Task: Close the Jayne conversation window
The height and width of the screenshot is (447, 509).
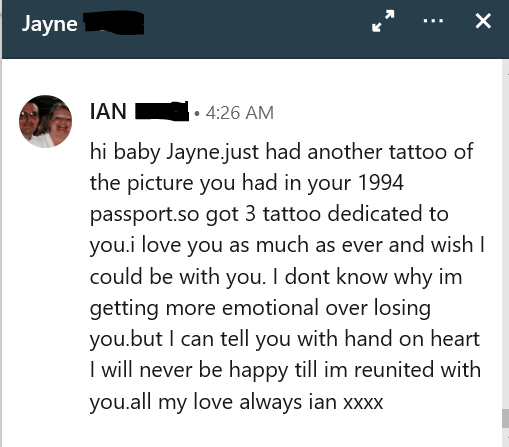Action: tap(483, 21)
